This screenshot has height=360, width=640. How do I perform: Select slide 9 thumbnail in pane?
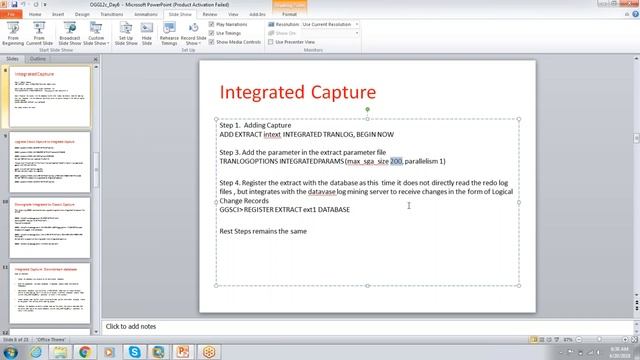point(50,162)
